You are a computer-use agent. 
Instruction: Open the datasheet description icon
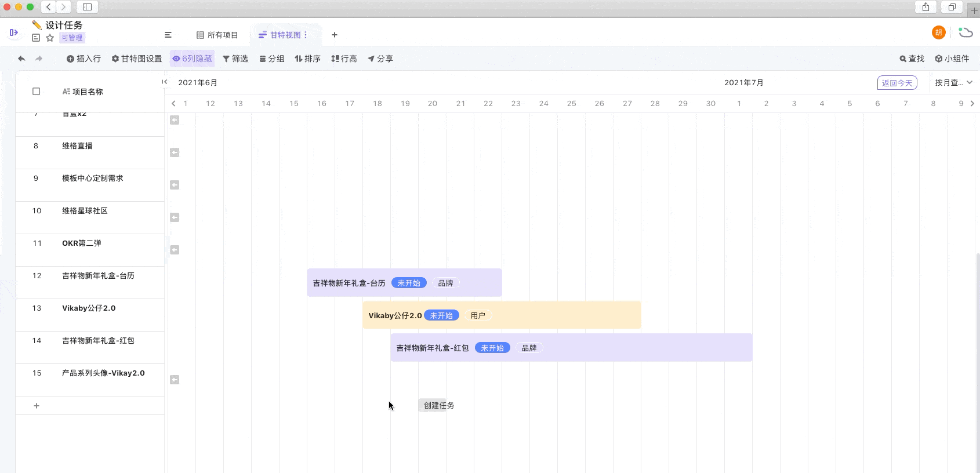click(x=36, y=38)
